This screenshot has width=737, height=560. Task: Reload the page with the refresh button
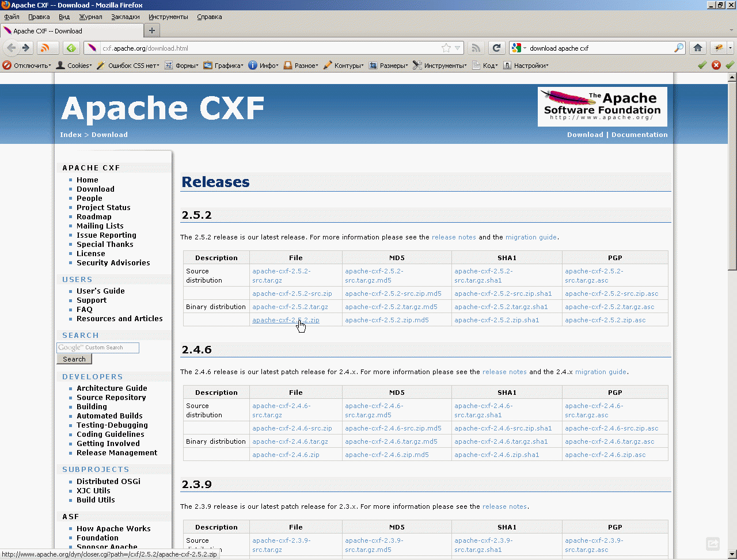coord(496,48)
